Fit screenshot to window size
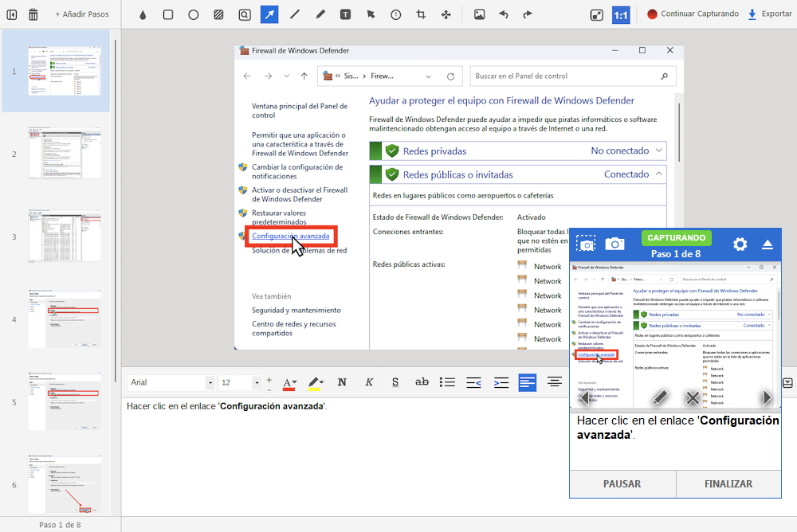This screenshot has width=797, height=532. 597,15
